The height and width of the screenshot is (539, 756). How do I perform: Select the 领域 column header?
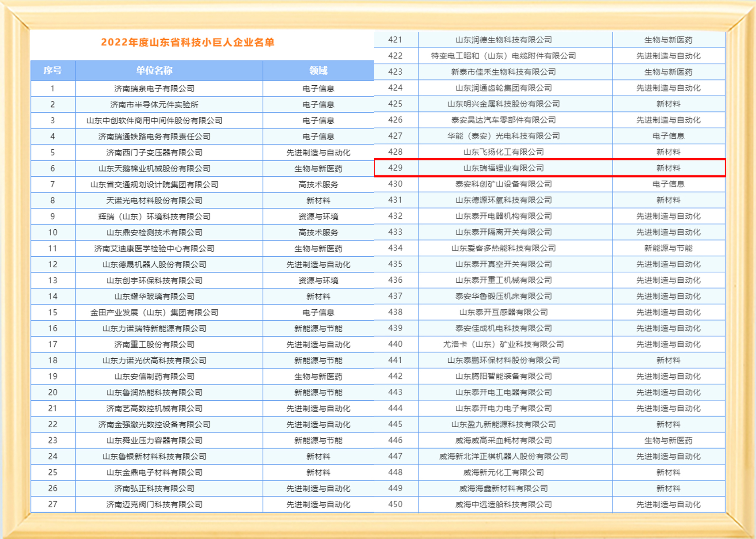[318, 71]
